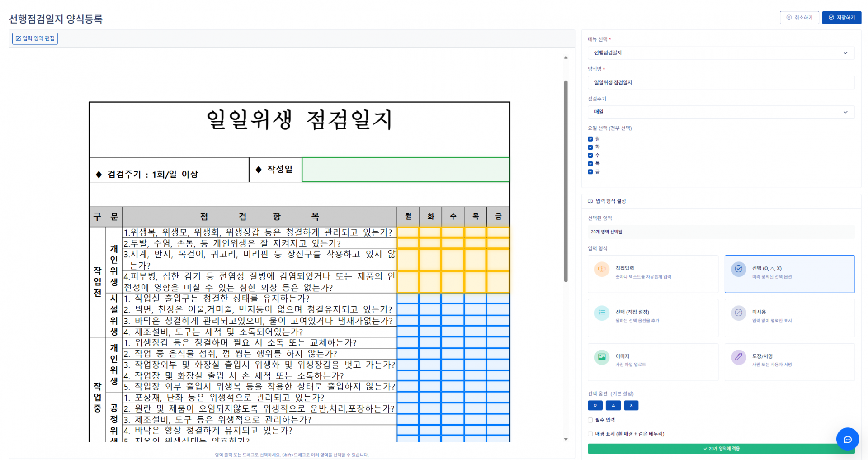
Task: Uncheck the 월 weekday checkbox
Action: coord(590,139)
